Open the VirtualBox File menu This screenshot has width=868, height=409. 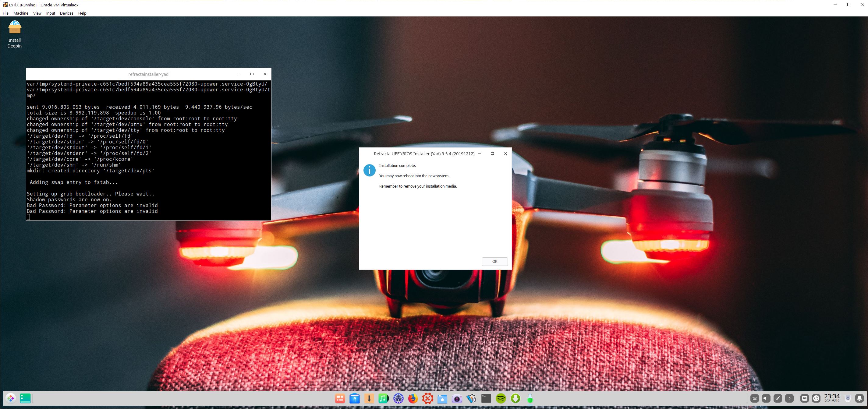point(6,13)
